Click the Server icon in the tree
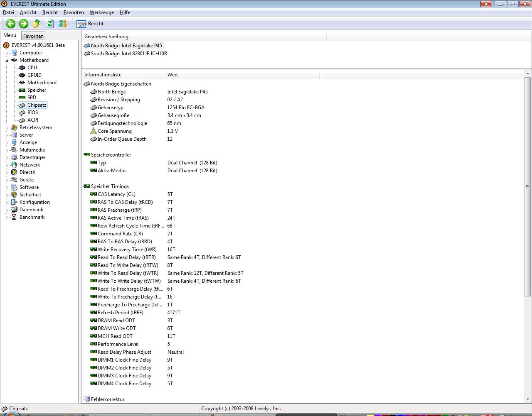532x416 pixels. click(x=14, y=135)
